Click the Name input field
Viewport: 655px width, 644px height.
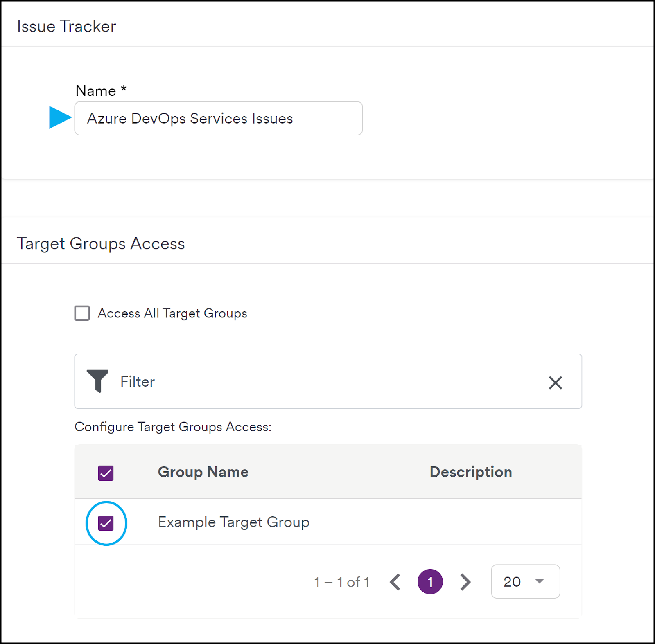pyautogui.click(x=218, y=118)
